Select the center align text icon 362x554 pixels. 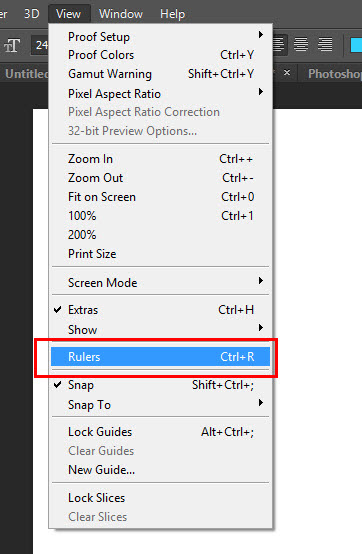[301, 45]
